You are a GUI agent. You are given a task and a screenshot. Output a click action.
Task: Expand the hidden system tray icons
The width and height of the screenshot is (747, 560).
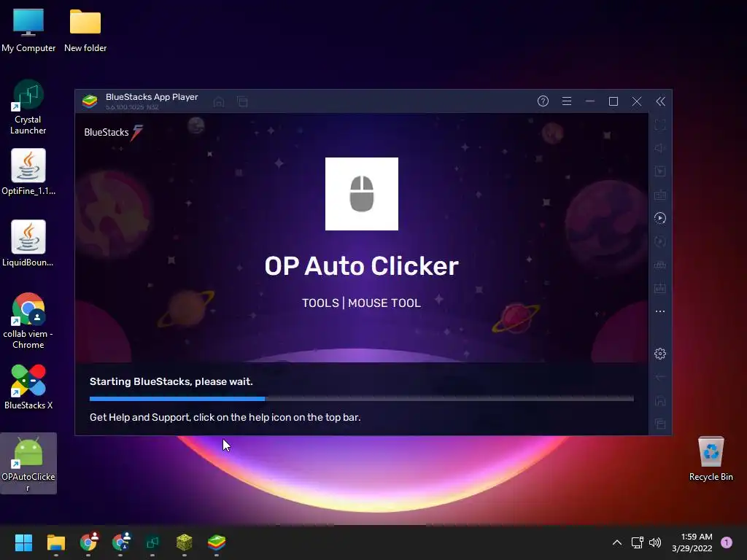pyautogui.click(x=616, y=542)
